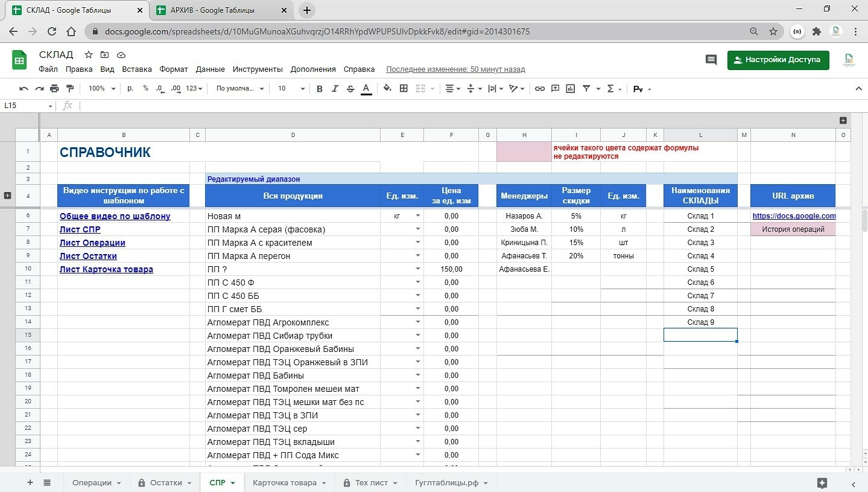Open the zoom 100% dropdown
868x492 pixels.
click(x=101, y=89)
